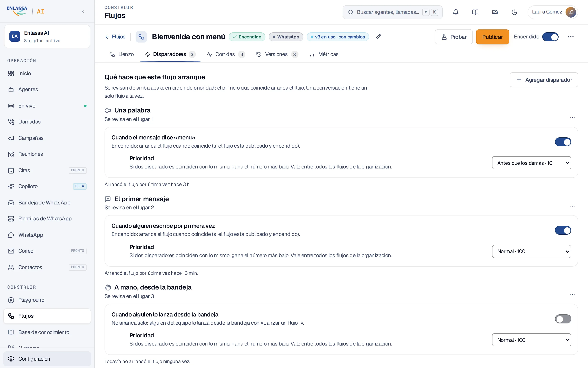Open the flow's more options menu near Publicar
Image resolution: width=588 pixels, height=368 pixels.
(570, 37)
